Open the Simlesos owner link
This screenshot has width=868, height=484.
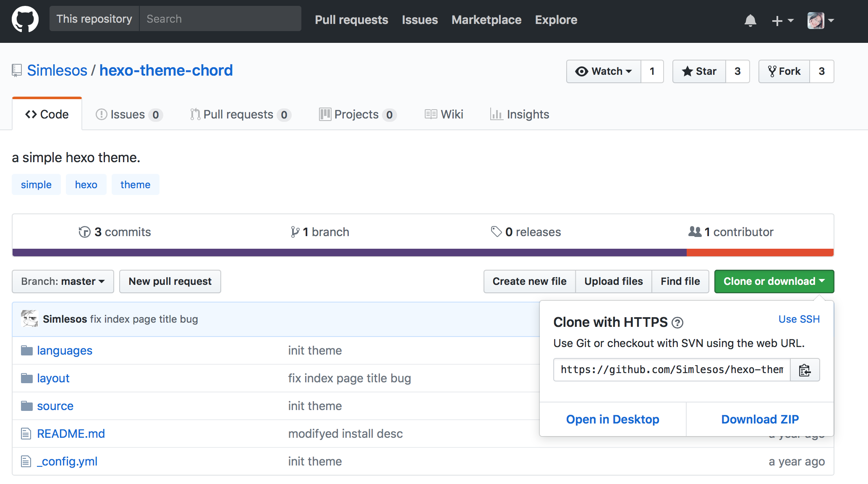[x=57, y=70]
